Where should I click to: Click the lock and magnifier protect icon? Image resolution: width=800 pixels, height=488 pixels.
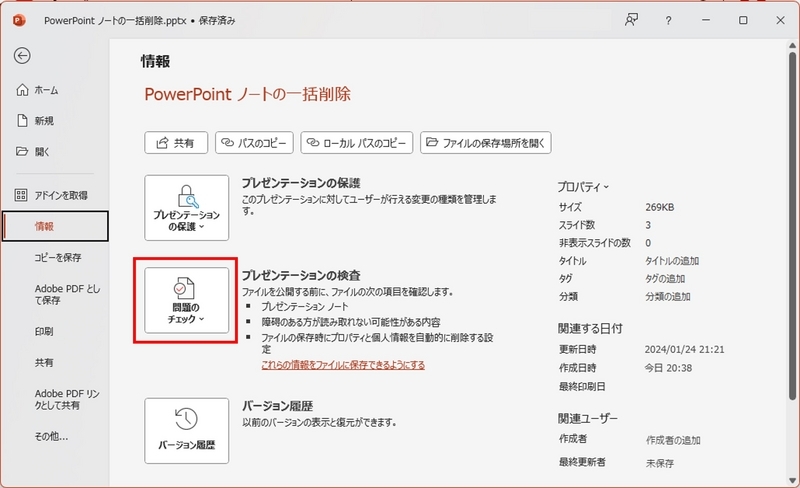pyautogui.click(x=187, y=197)
